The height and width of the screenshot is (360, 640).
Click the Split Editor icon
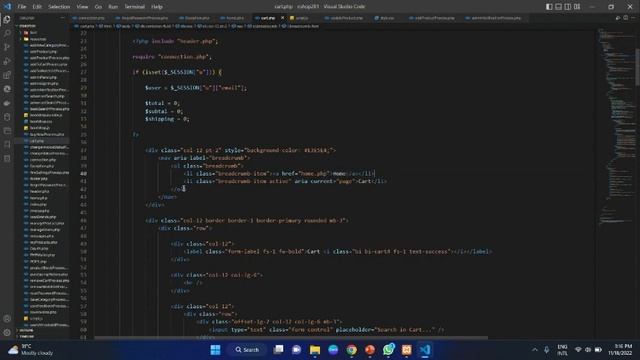pos(625,18)
